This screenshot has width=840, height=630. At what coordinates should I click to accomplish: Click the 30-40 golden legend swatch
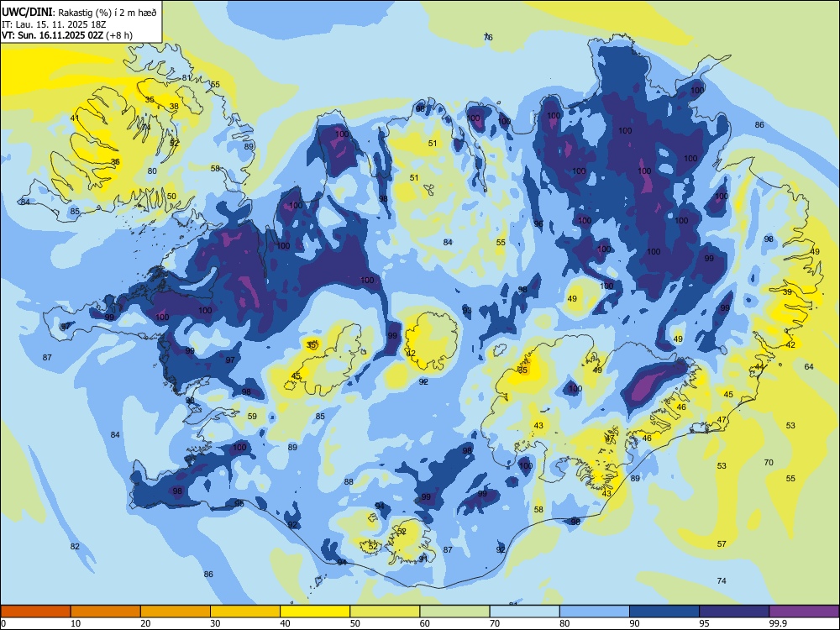pos(245,612)
